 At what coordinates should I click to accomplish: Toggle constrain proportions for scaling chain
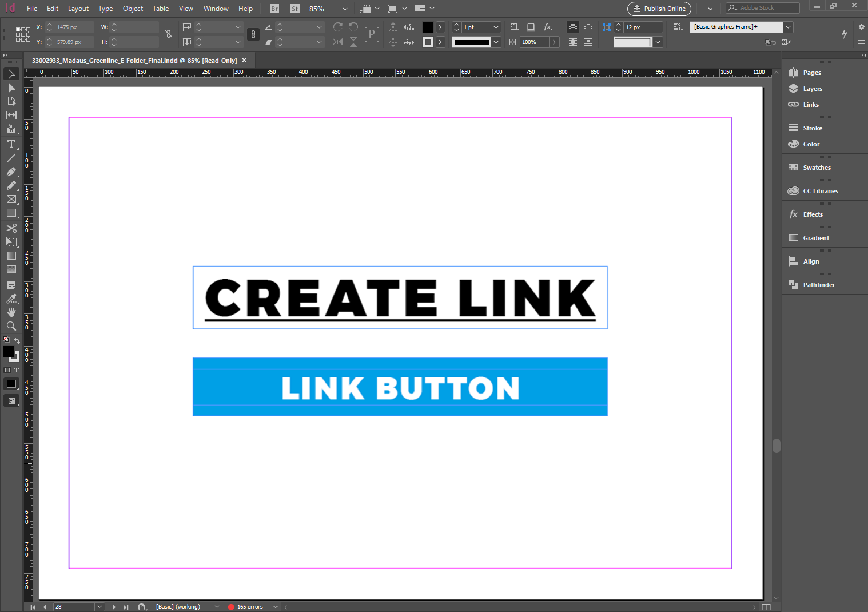(253, 34)
